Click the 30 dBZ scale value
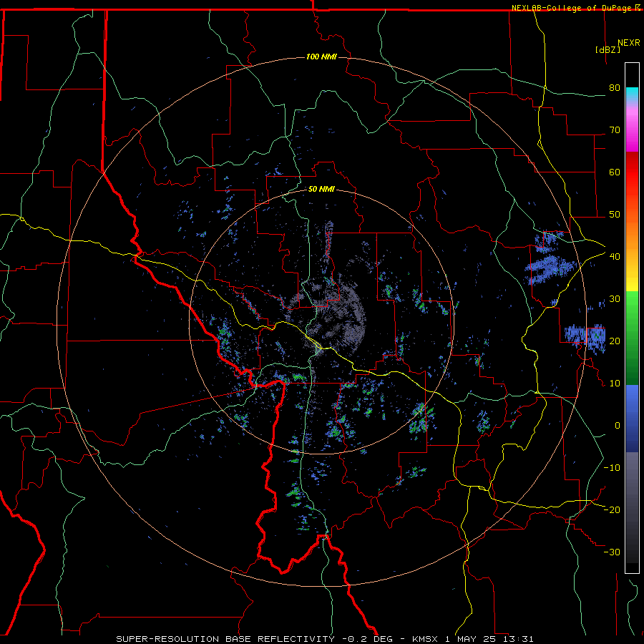This screenshot has width=644, height=644. click(x=615, y=299)
